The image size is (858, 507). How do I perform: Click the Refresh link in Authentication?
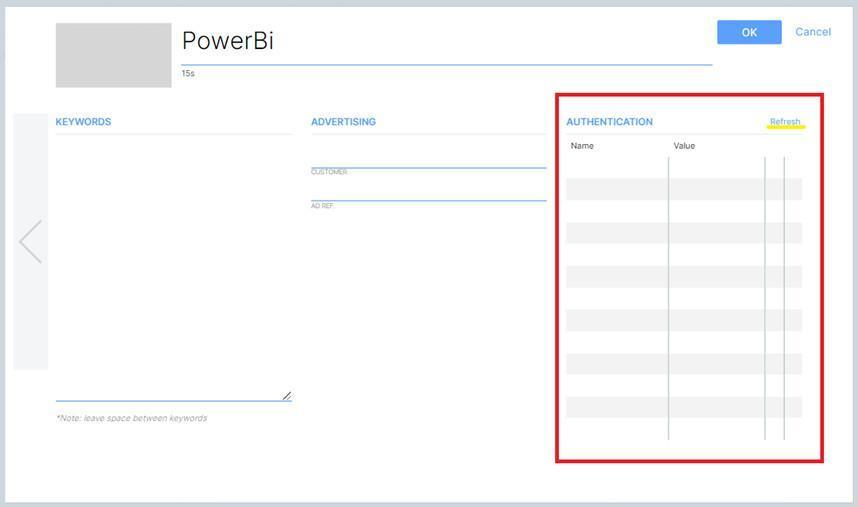point(785,121)
